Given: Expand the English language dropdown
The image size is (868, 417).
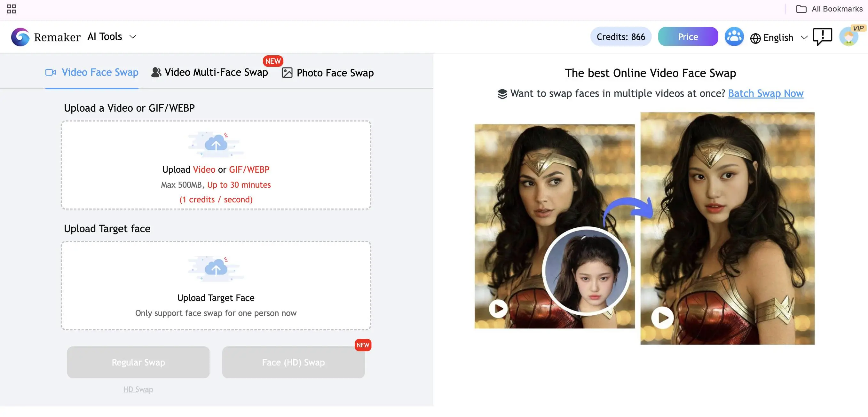Looking at the screenshot, I should 804,37.
